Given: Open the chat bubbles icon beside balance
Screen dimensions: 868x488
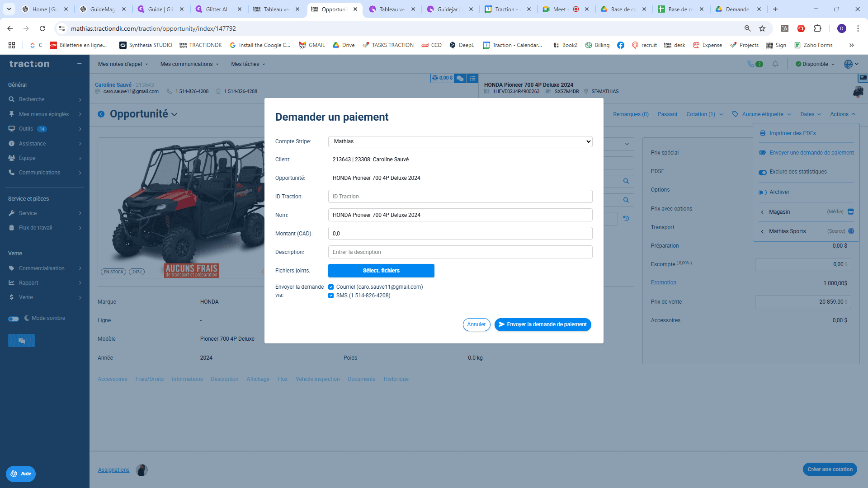Looking at the screenshot, I should [460, 78].
